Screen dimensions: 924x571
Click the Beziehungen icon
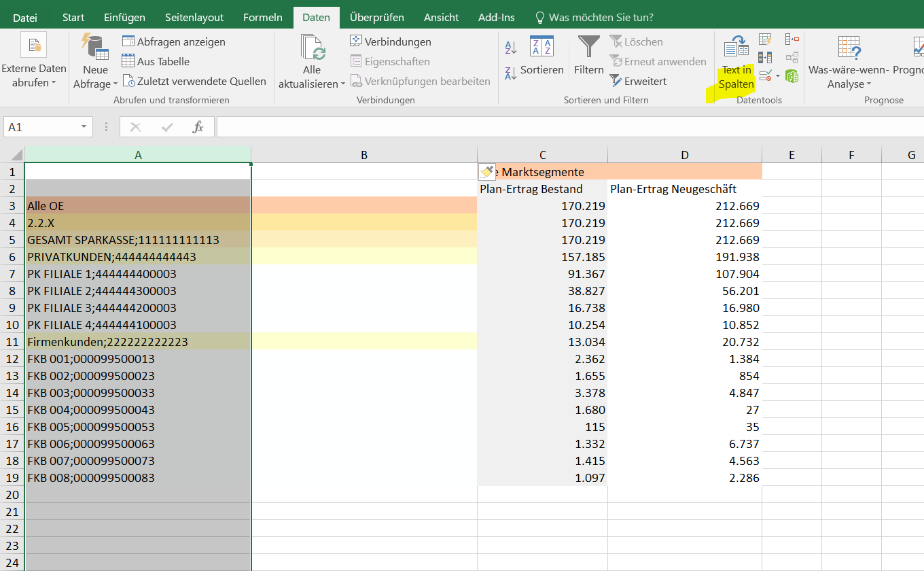tap(792, 57)
